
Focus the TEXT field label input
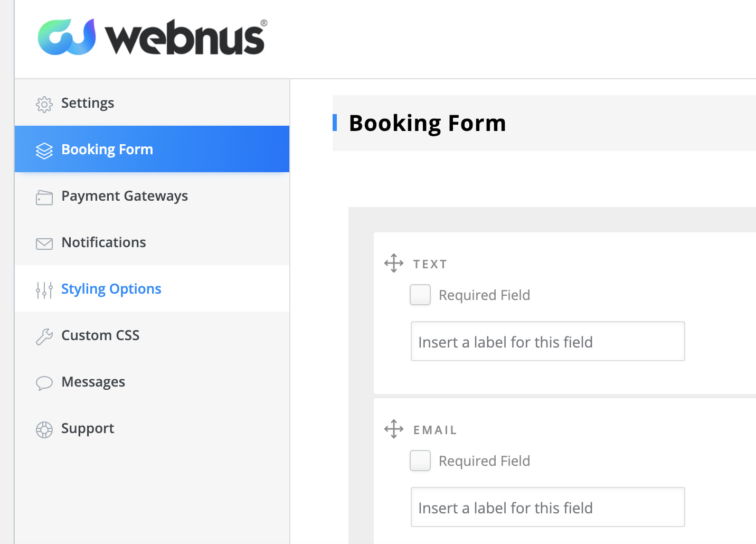547,342
